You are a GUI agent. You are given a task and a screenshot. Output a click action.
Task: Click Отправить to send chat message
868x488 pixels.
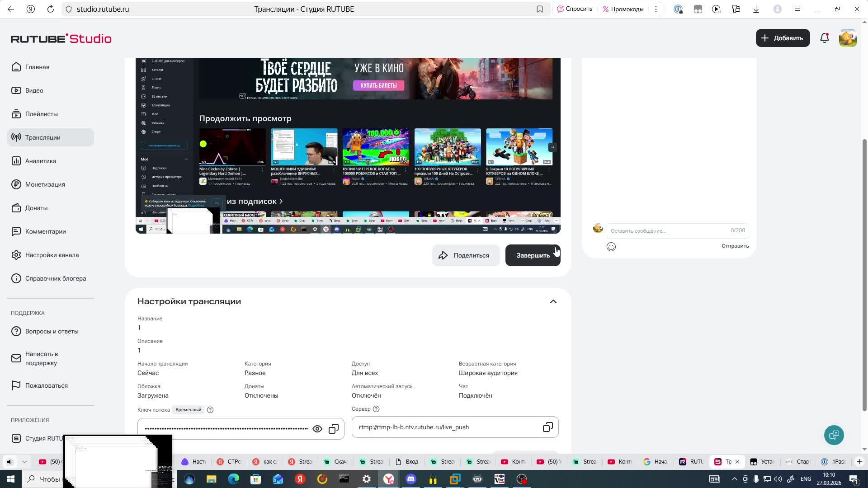[x=735, y=246]
